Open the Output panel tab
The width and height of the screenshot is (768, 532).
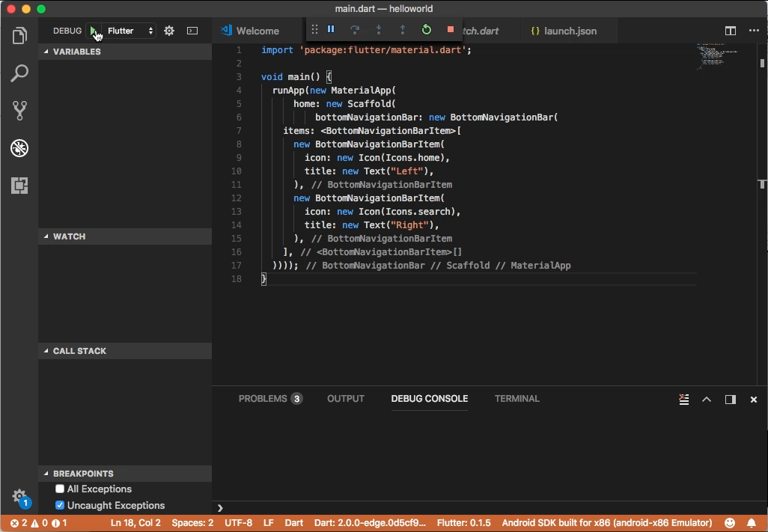pyautogui.click(x=346, y=399)
